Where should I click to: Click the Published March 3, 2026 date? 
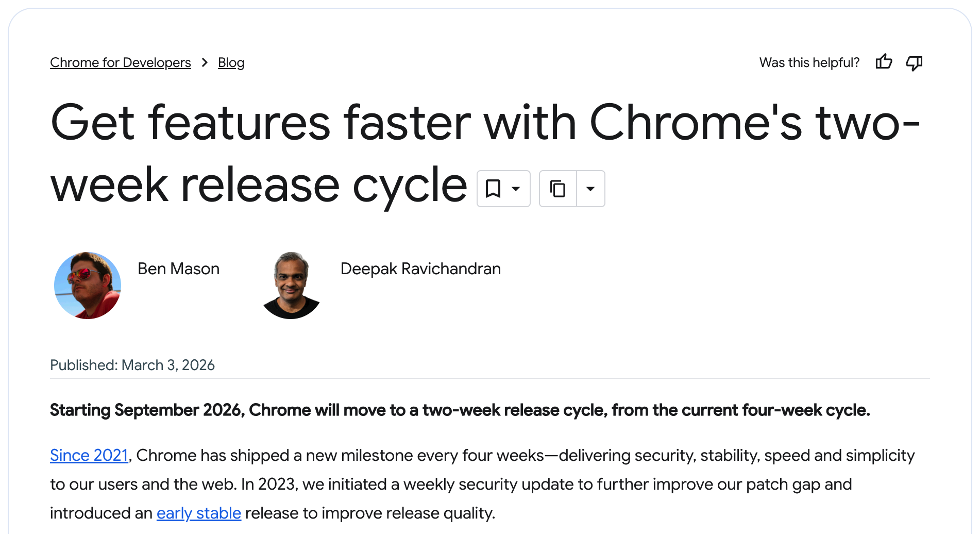click(132, 365)
